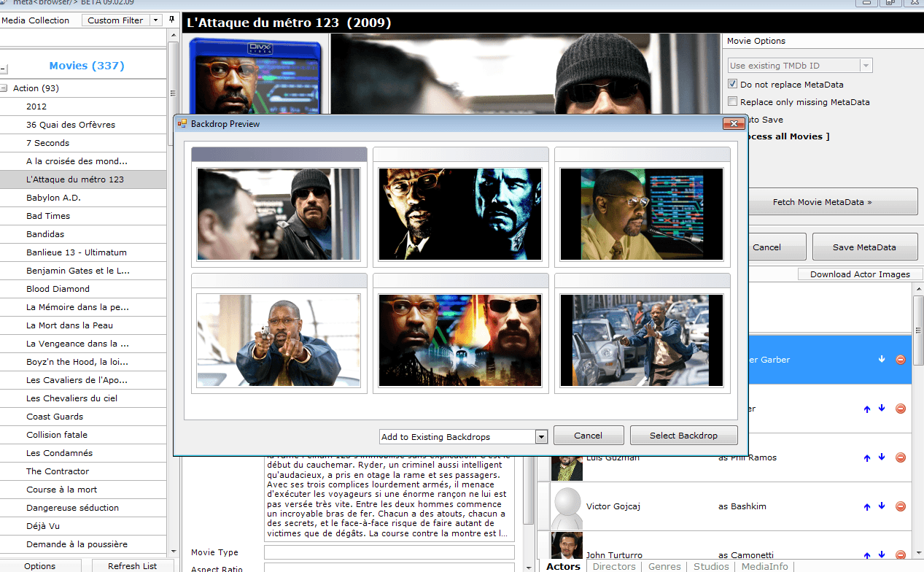Open the Studios tab
The height and width of the screenshot is (572, 924).
tap(711, 566)
